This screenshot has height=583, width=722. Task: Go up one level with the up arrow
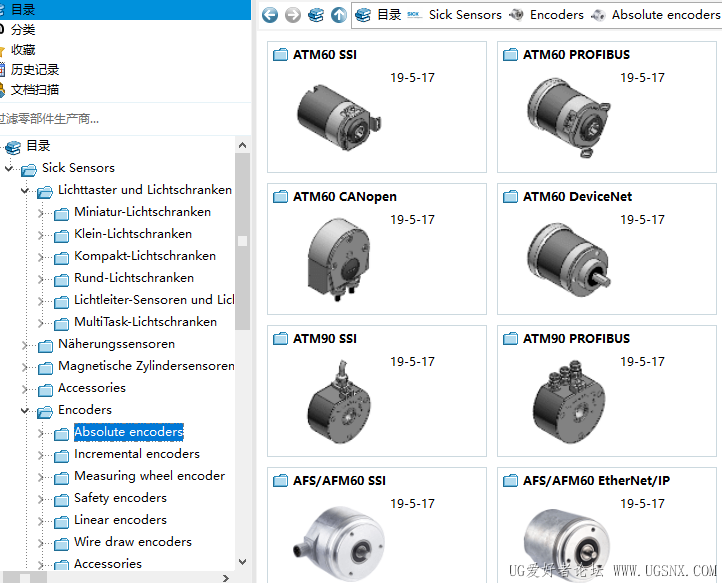(339, 15)
